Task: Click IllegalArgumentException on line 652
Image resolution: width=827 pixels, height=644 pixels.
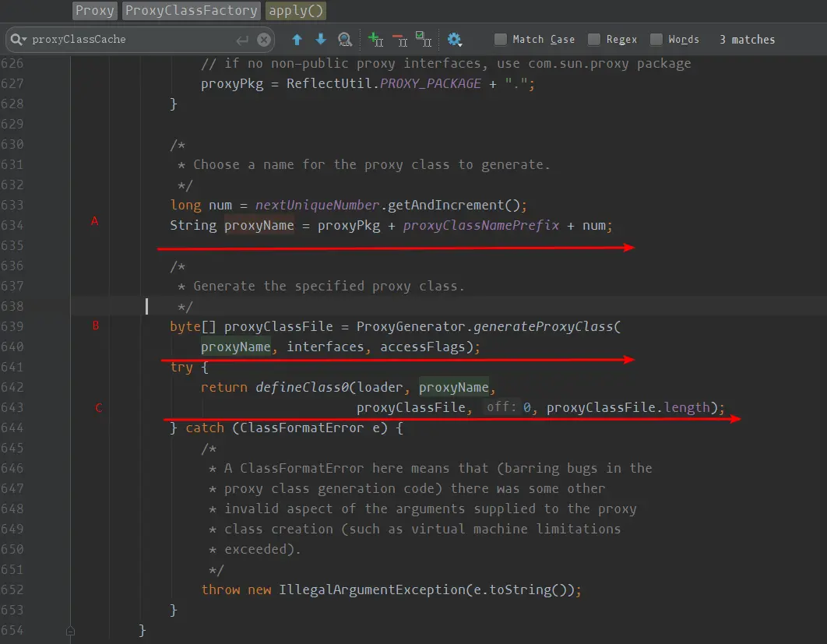Action: (x=371, y=590)
